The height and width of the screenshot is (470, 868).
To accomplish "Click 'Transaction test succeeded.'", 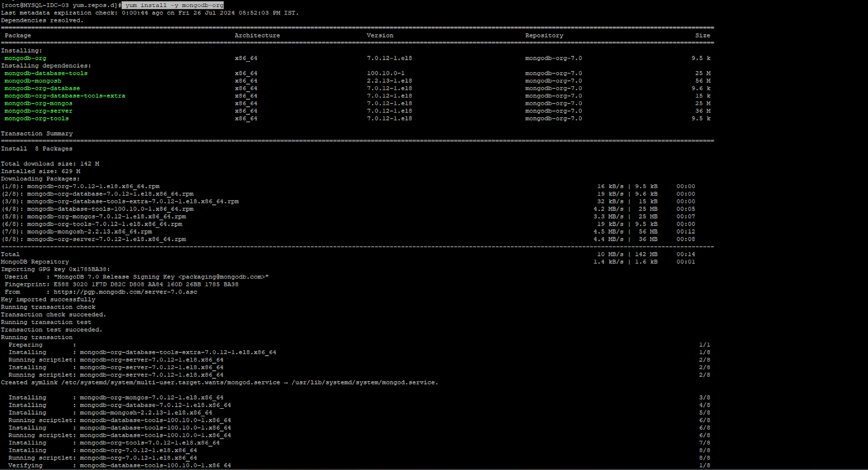I will (52, 330).
